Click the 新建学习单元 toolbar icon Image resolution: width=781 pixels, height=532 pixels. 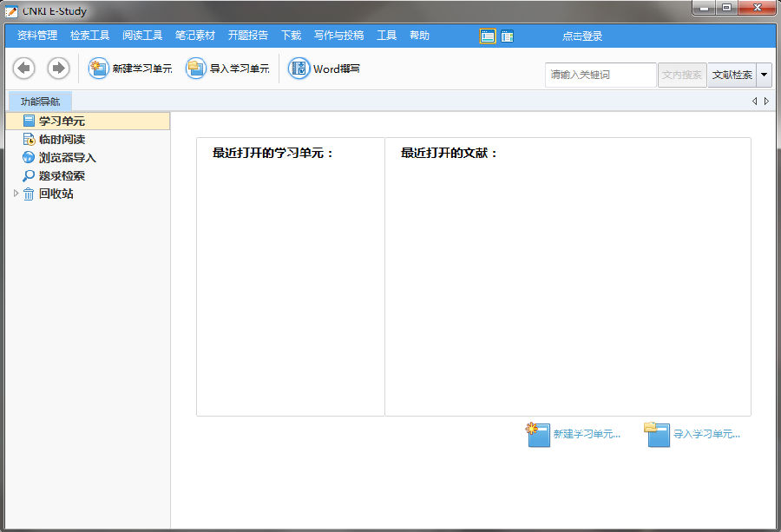[x=99, y=69]
